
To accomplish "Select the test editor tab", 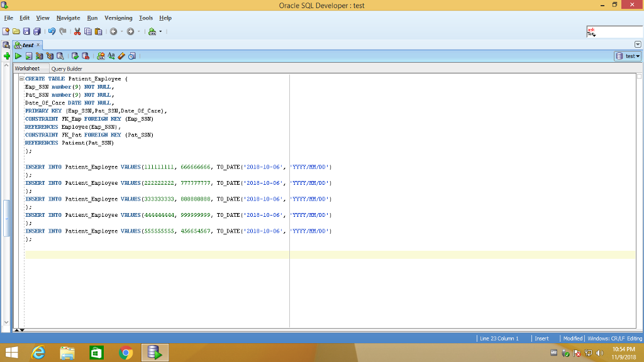I will (28, 45).
